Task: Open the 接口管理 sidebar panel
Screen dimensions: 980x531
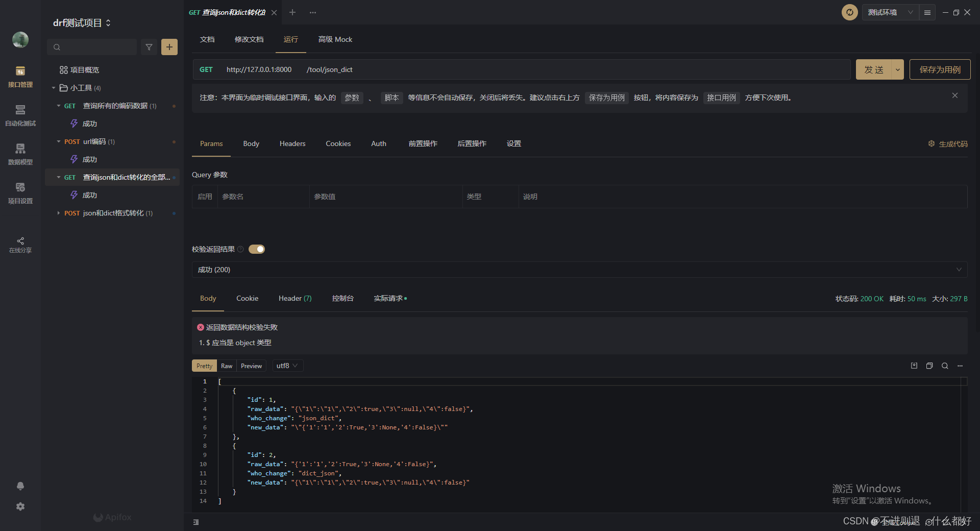Action: coord(20,77)
